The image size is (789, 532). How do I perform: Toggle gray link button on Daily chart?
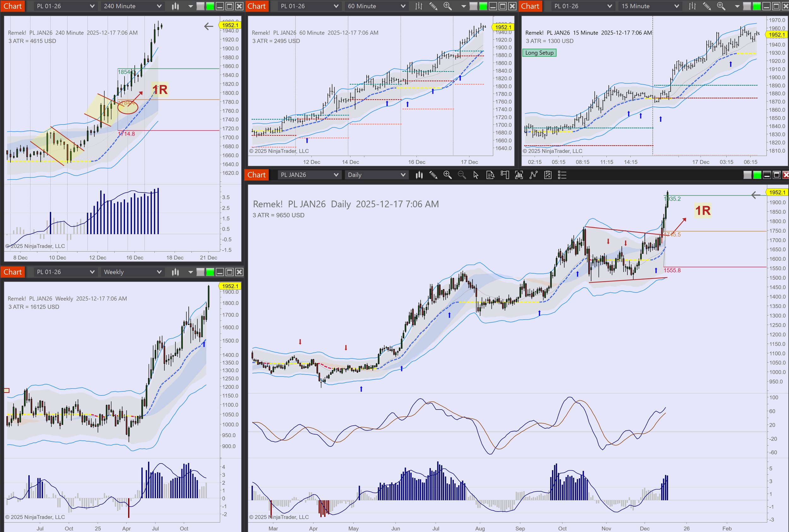(x=747, y=175)
